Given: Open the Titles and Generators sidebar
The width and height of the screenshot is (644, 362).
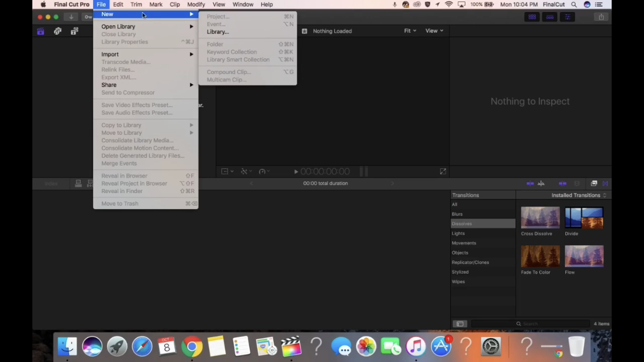Looking at the screenshot, I should tap(74, 31).
